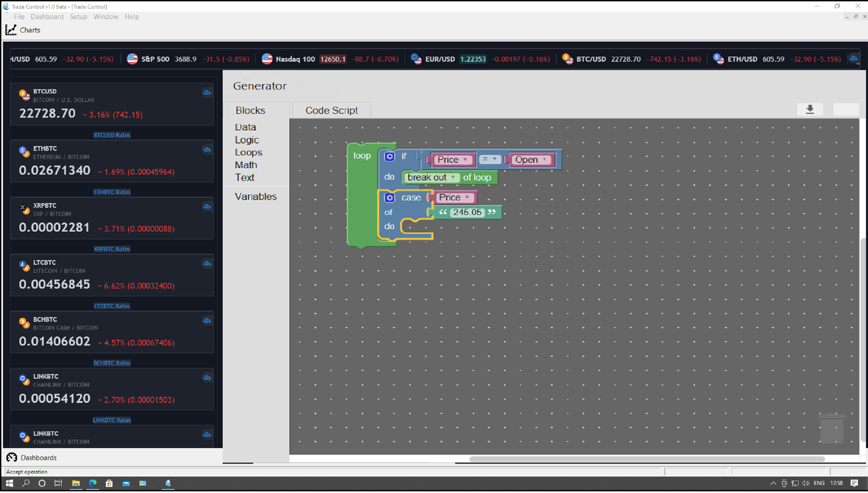This screenshot has height=493, width=868.
Task: Open the Dashboards panel icon
Action: coord(11,458)
